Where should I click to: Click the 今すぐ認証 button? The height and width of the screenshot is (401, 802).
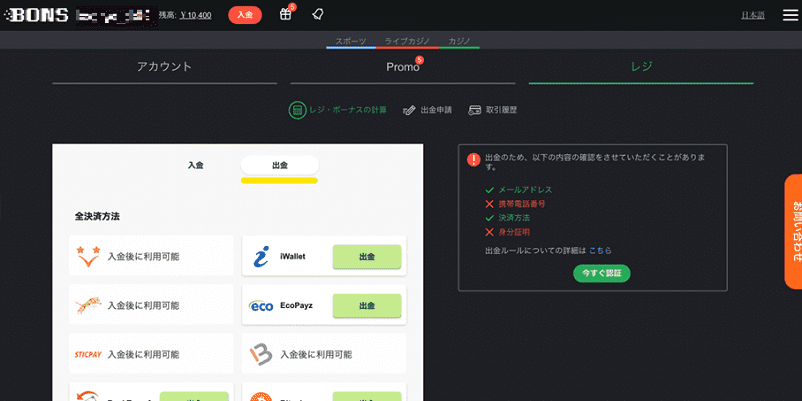tap(602, 273)
